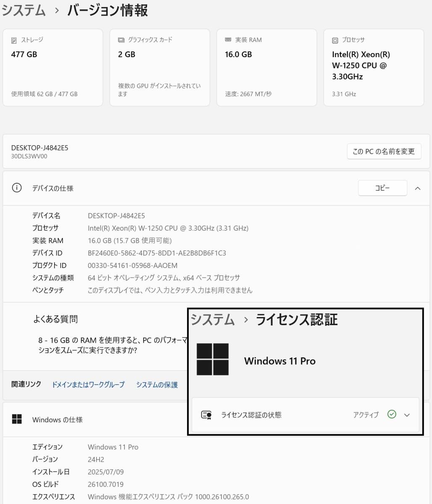
Task: Select the 16.0 GB (15.7 GB 使用可能) value
Action: point(129,241)
